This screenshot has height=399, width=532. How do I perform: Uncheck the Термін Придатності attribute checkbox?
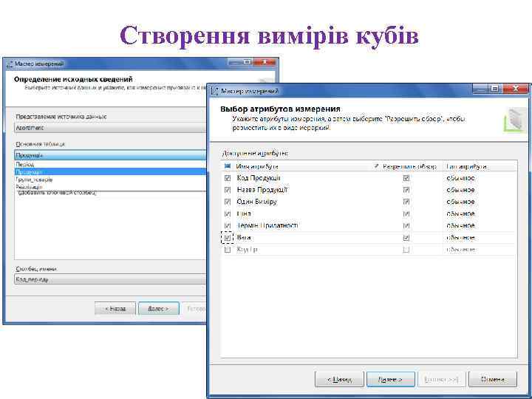point(228,225)
